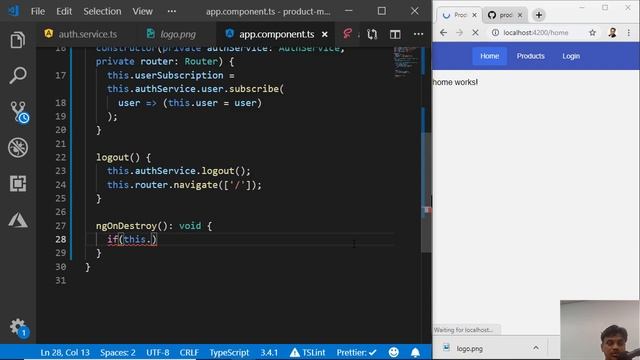Screen dimensions: 640x360
Task: Open the Chrome three-dot menu
Action: coord(629,33)
